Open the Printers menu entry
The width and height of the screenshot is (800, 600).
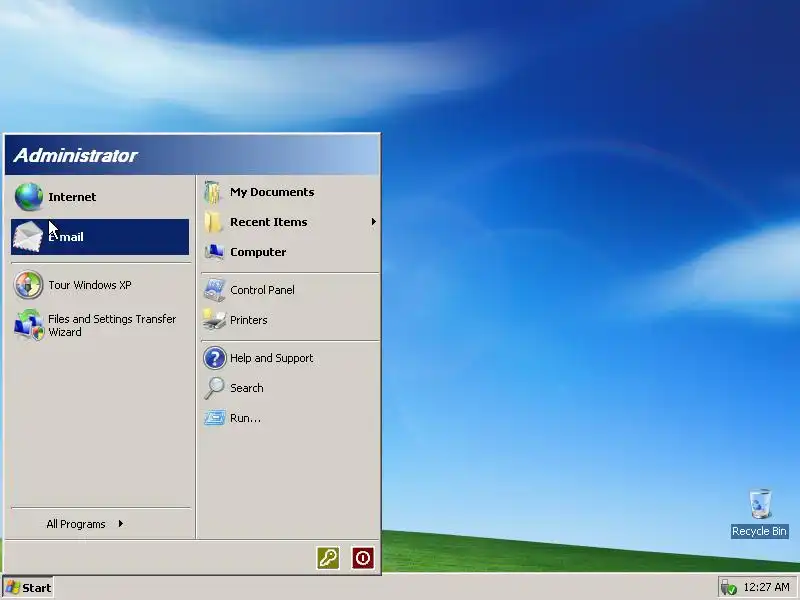click(x=290, y=319)
